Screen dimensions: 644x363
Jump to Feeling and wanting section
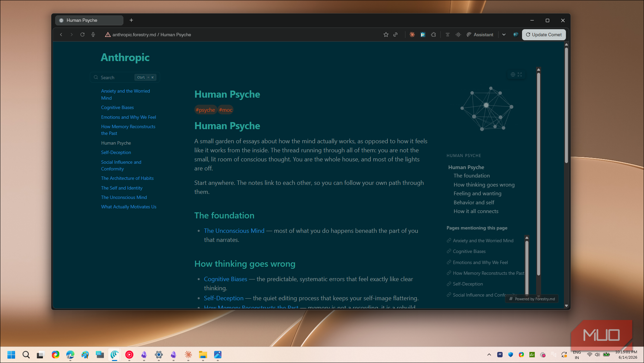click(x=477, y=193)
